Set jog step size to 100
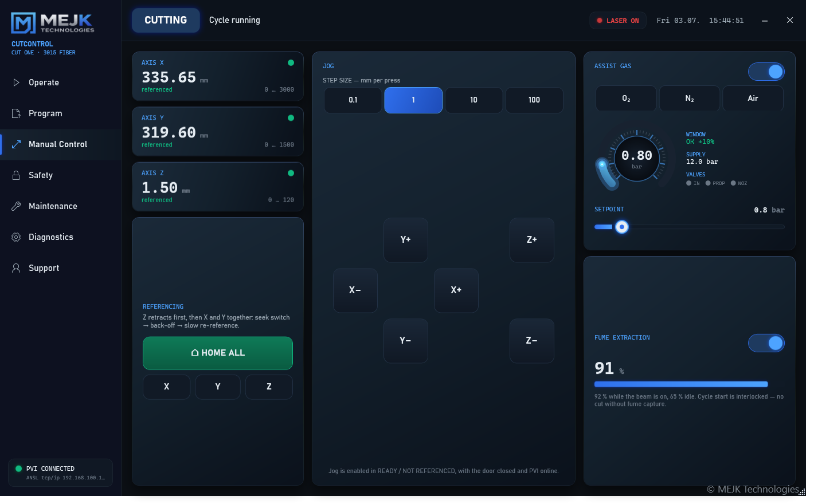 (534, 100)
